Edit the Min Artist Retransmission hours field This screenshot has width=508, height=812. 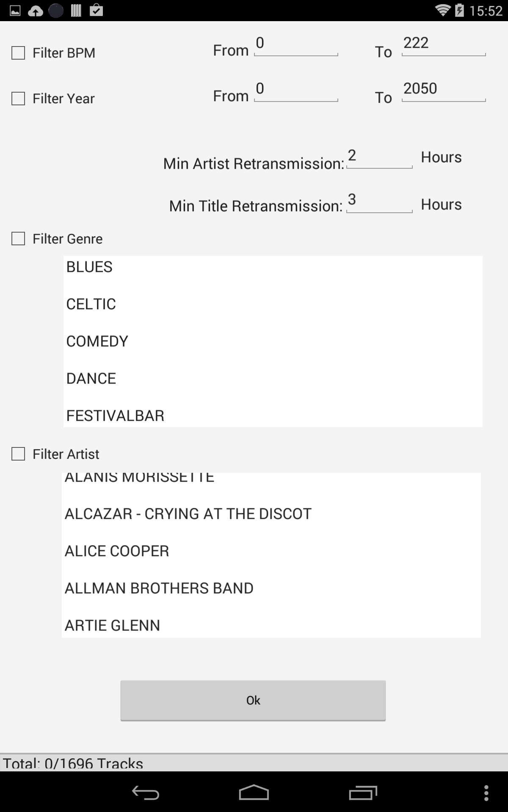(379, 157)
